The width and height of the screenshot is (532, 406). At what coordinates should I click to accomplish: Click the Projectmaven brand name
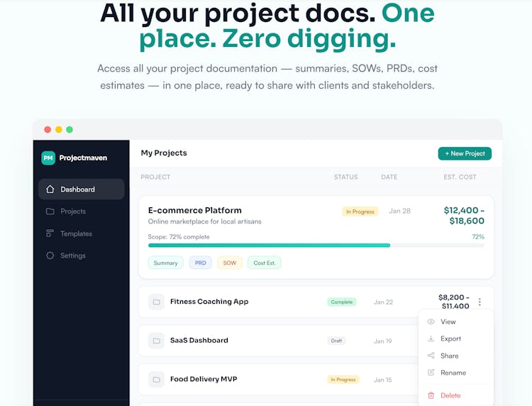(83, 158)
